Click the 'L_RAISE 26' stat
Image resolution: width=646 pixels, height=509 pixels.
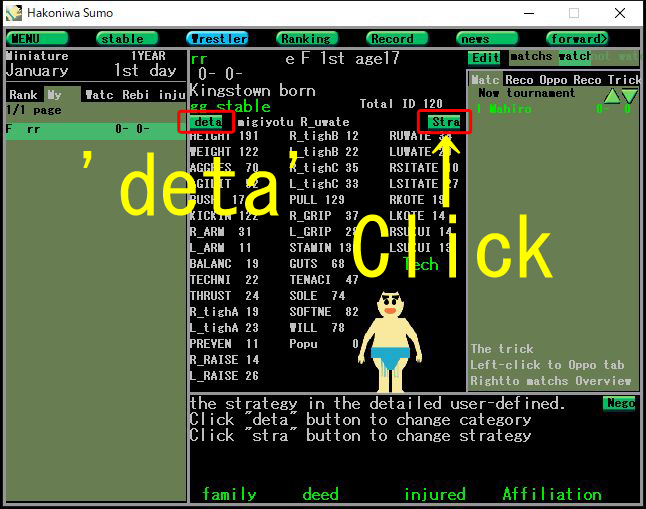point(224,376)
